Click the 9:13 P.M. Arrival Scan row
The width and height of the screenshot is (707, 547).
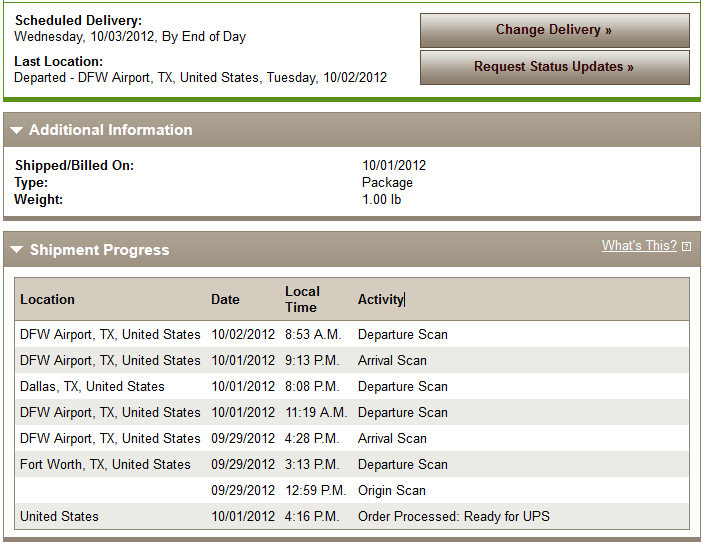click(352, 360)
